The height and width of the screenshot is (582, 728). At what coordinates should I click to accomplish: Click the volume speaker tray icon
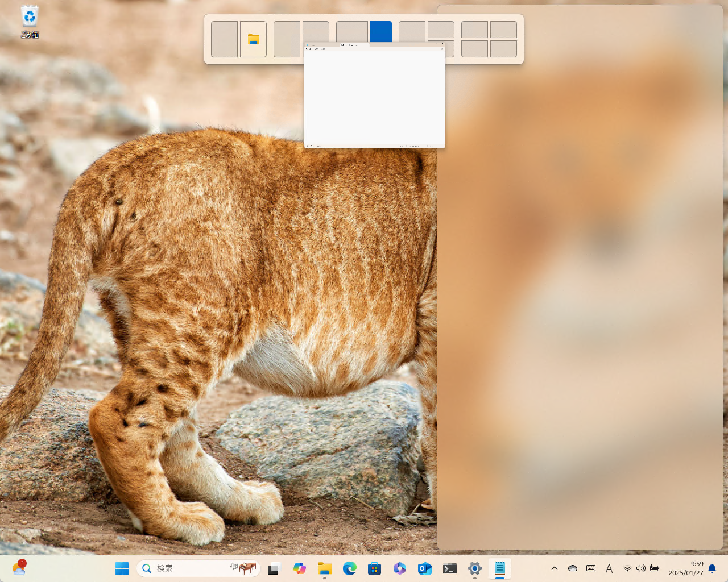pos(641,568)
